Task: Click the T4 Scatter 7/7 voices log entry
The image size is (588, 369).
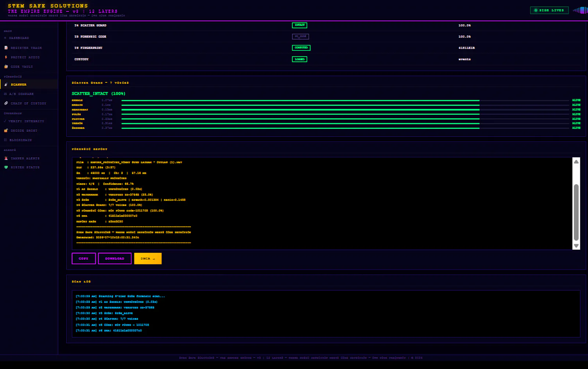Action: [x=107, y=319]
